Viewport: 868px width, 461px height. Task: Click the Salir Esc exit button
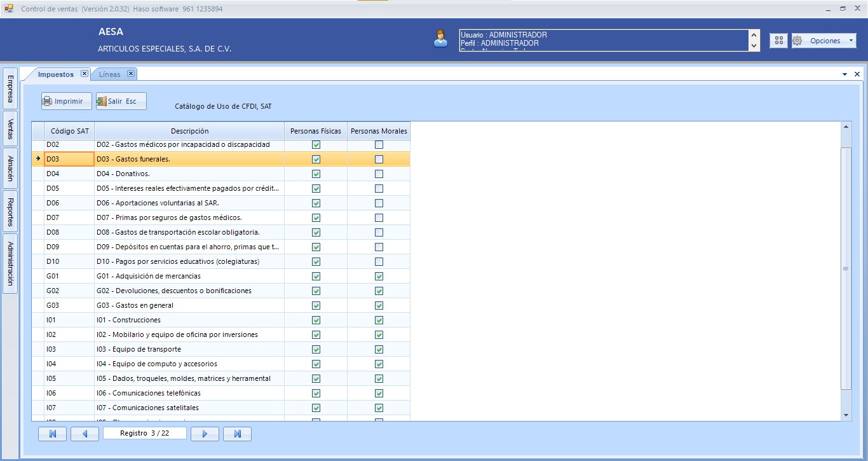coord(121,101)
